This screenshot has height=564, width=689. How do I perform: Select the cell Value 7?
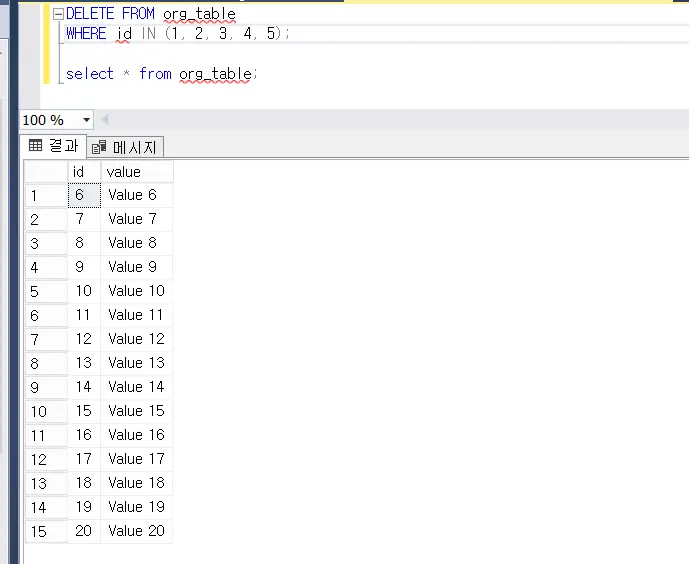(137, 219)
